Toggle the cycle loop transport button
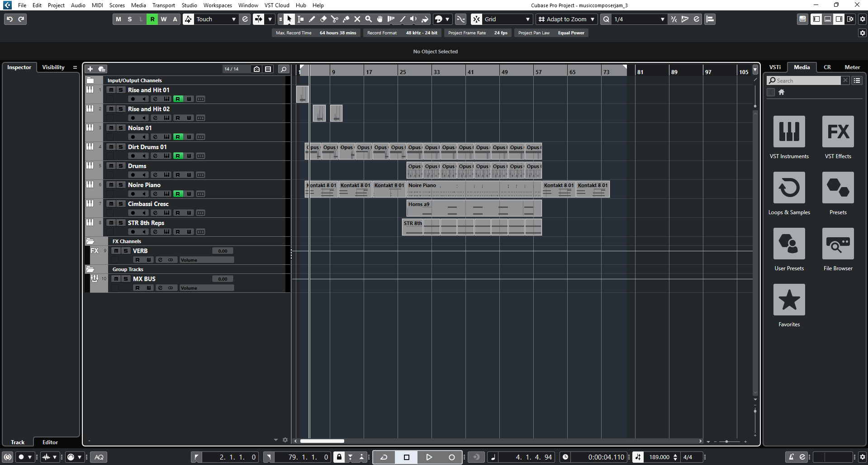 click(x=384, y=457)
